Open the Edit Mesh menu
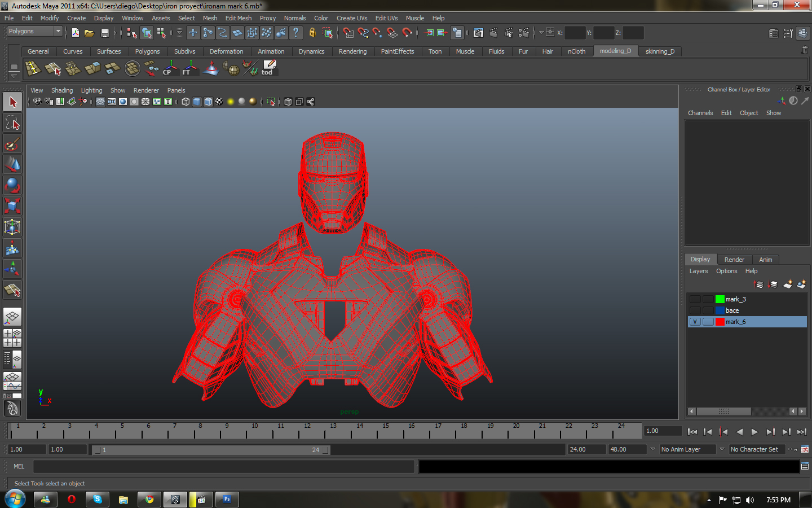 [x=238, y=18]
